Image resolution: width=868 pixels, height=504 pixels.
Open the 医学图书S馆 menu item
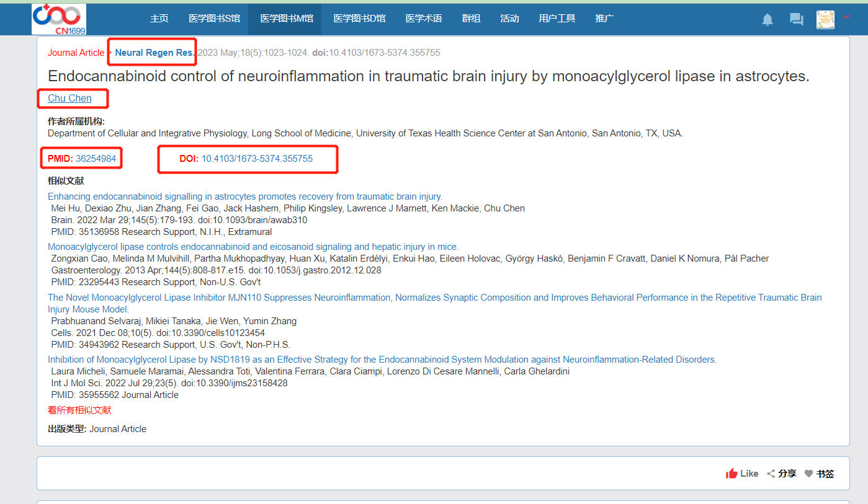pyautogui.click(x=214, y=19)
